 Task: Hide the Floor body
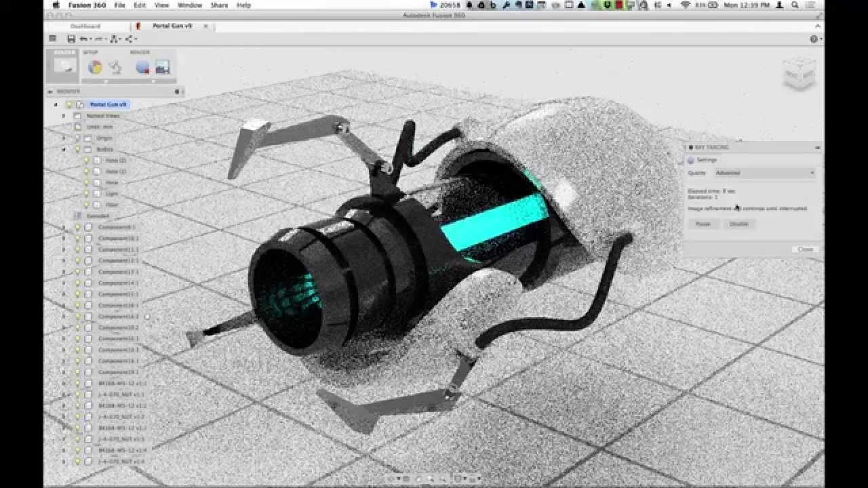[x=86, y=205]
